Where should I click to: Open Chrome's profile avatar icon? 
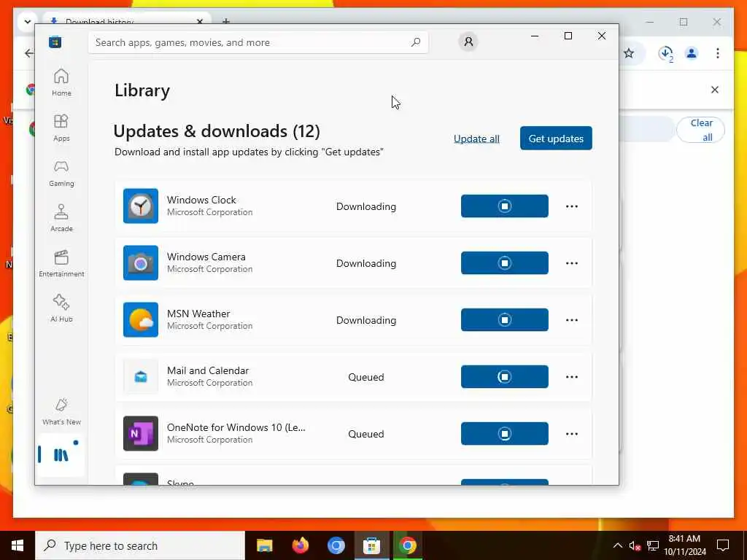point(692,53)
